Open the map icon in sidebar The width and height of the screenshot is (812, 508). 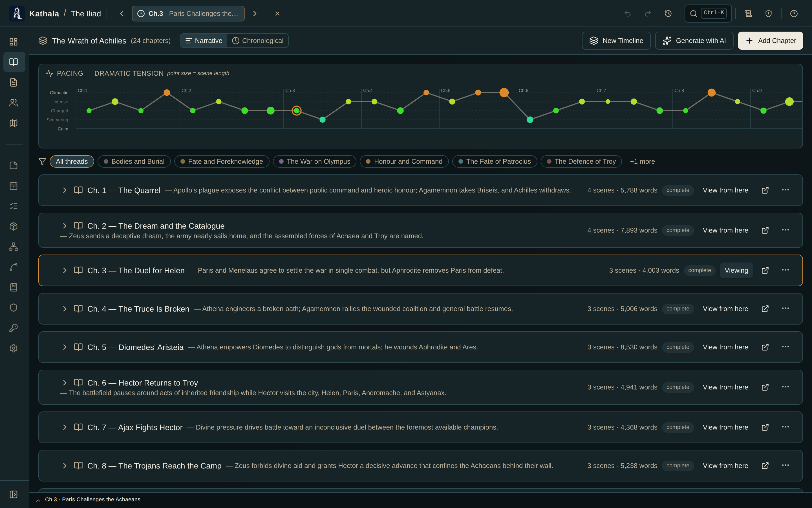pos(14,123)
